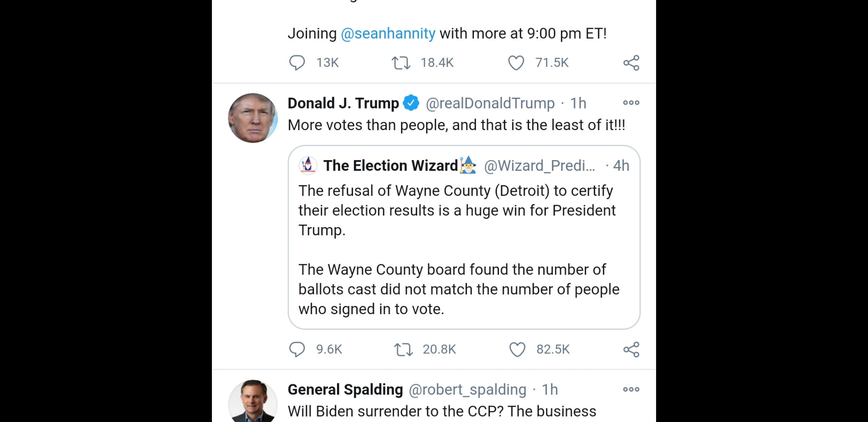Open the quoted Election Wizard tweet
The image size is (868, 422).
pyautogui.click(x=464, y=250)
